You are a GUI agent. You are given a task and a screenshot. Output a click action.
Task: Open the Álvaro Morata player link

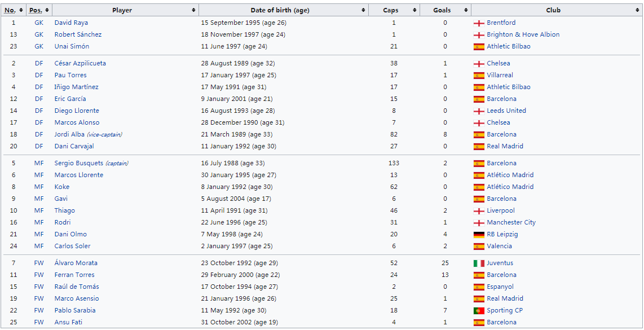[76, 263]
